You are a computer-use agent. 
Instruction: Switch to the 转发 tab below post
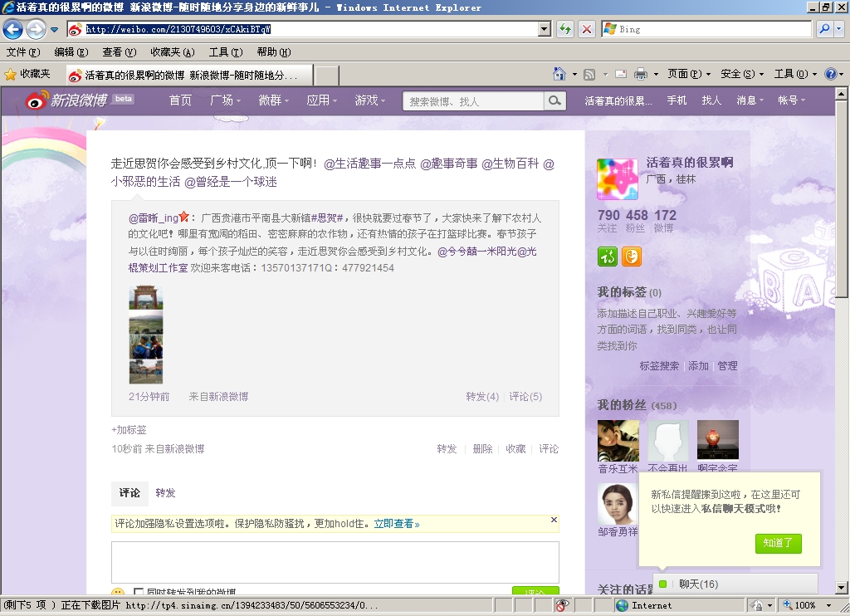(x=165, y=493)
